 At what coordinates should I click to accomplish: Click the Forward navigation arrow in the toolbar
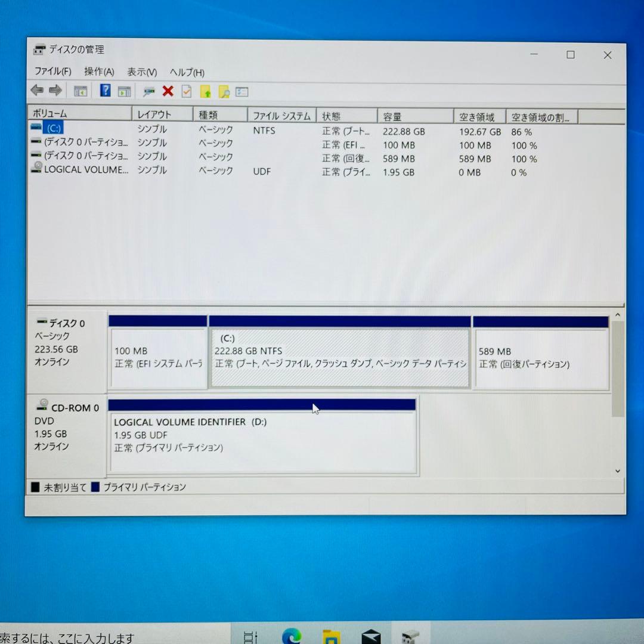pos(55,91)
